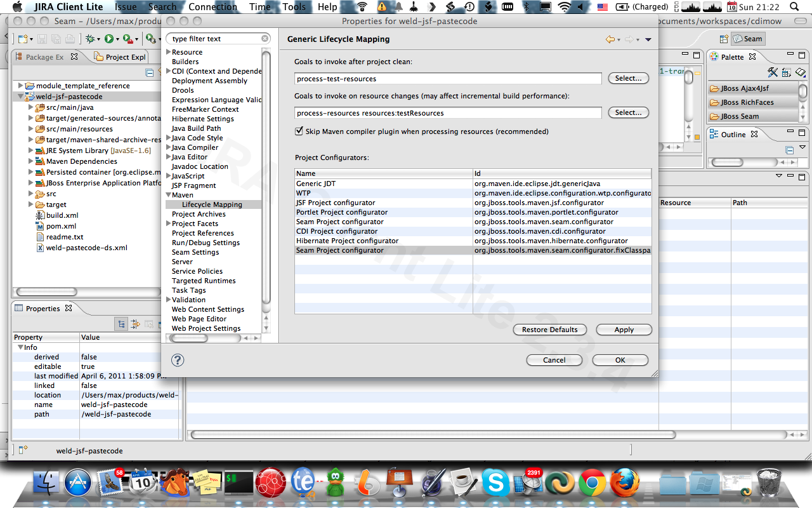Expand the Java Compiler node
812x508 pixels.
click(169, 147)
